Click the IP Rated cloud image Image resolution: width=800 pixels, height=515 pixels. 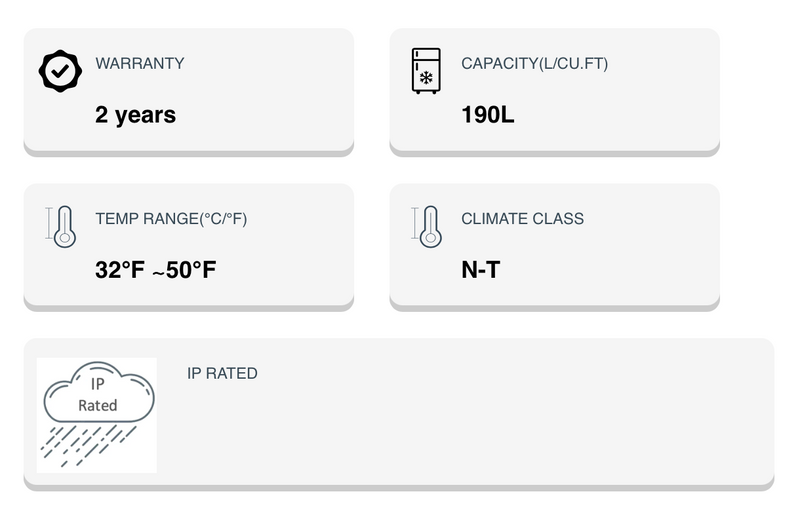97,414
